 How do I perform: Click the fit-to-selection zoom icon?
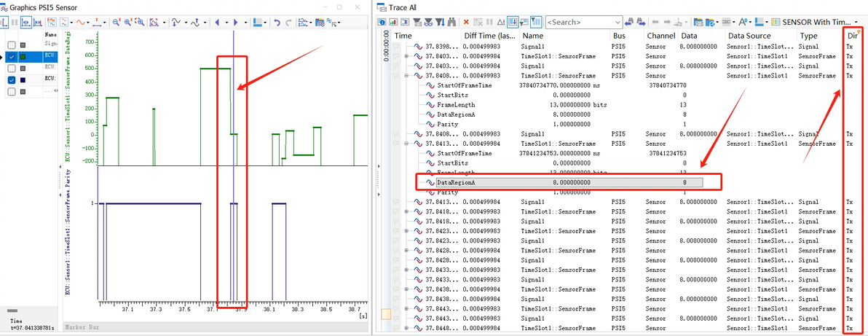pos(140,22)
